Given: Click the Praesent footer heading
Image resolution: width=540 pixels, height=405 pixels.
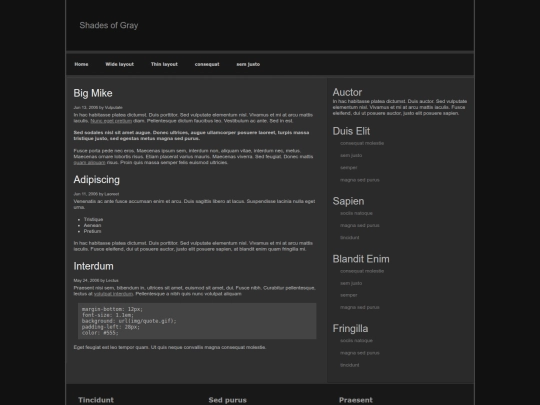Looking at the screenshot, I should pos(356,400).
